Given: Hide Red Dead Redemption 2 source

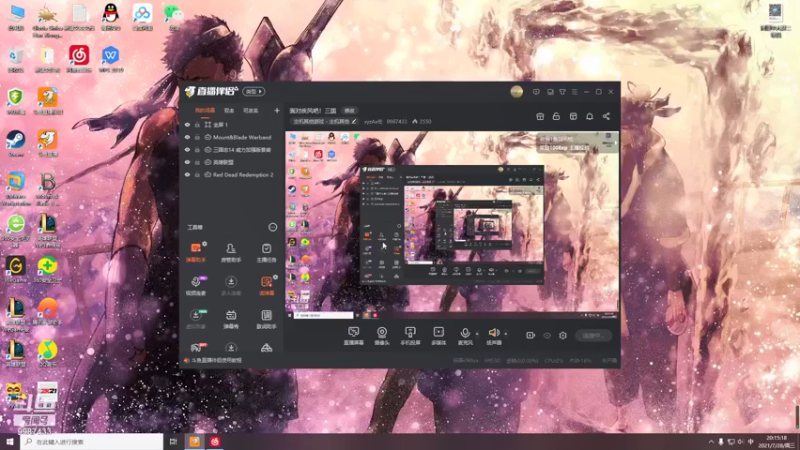Looking at the screenshot, I should click(187, 174).
